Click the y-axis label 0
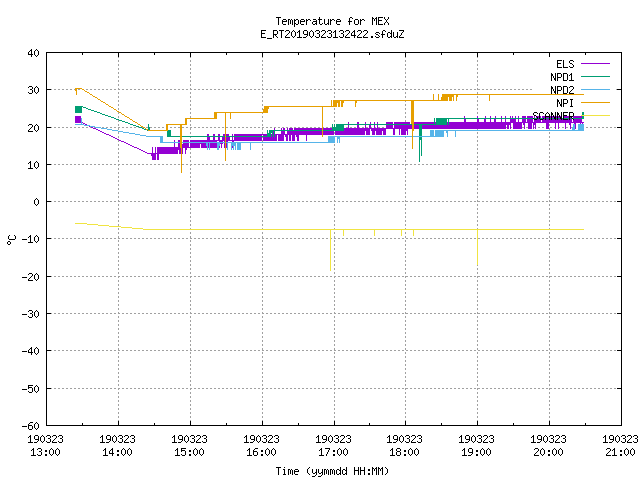Viewport: 640px width, 480px height. 37,202
